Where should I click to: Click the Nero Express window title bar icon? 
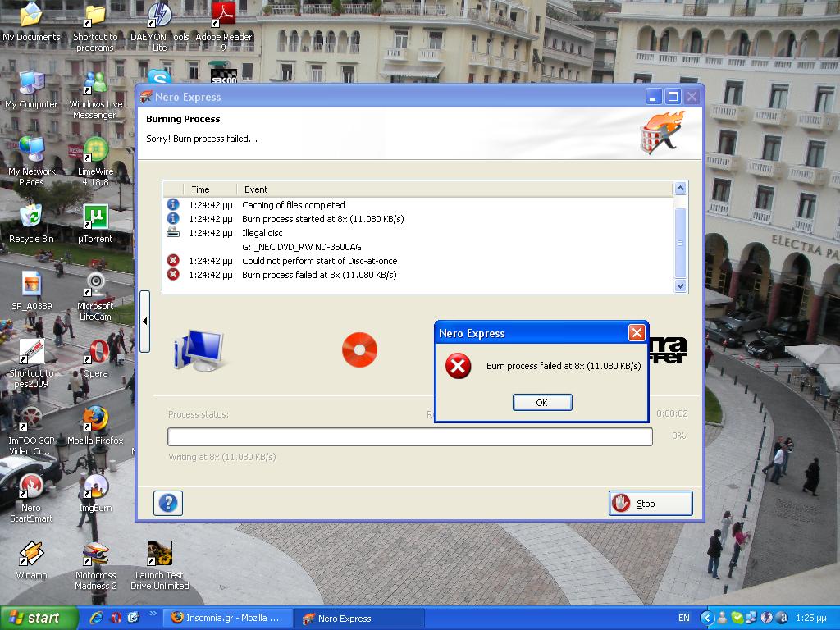pos(146,97)
